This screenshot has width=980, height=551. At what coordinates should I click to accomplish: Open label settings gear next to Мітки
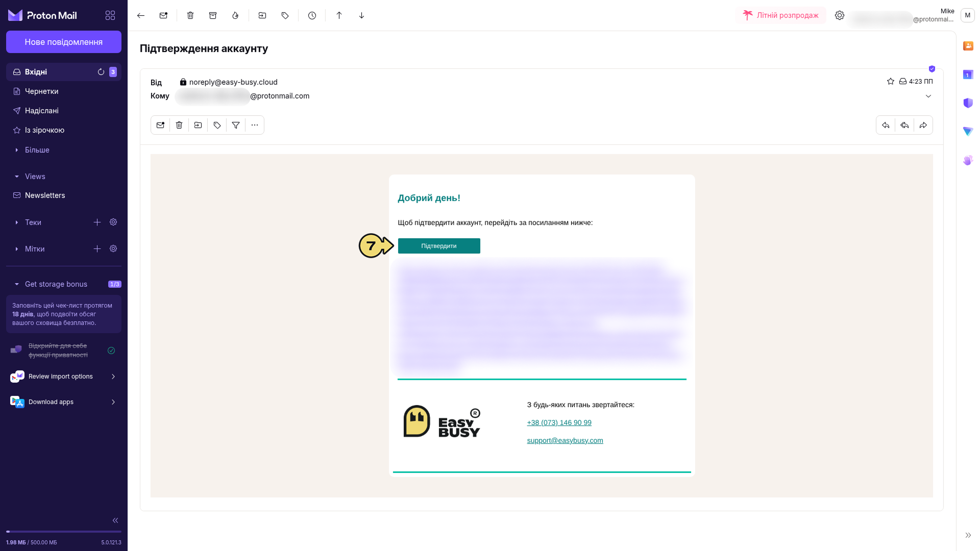[113, 248]
